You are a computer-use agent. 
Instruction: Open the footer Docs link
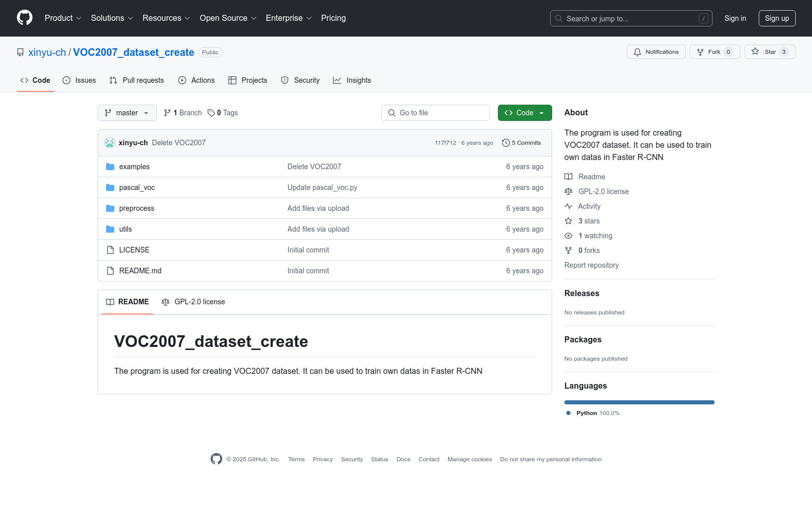(x=403, y=459)
